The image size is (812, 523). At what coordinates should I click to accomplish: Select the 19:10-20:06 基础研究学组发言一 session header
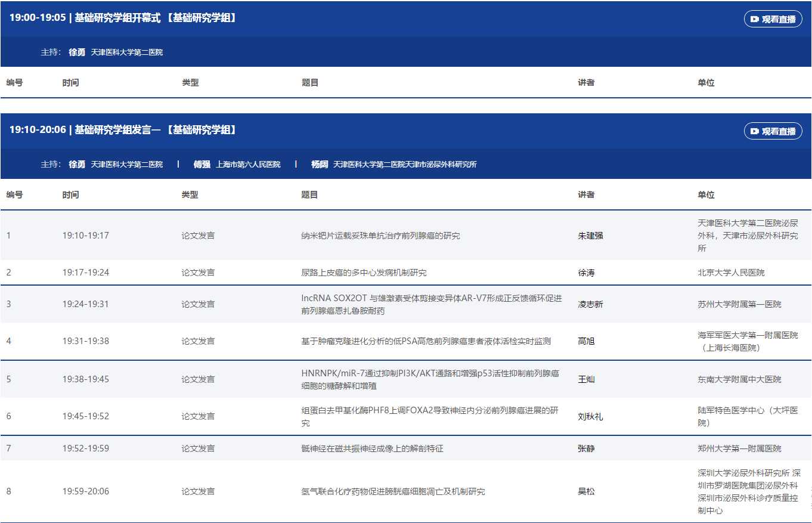coord(123,130)
